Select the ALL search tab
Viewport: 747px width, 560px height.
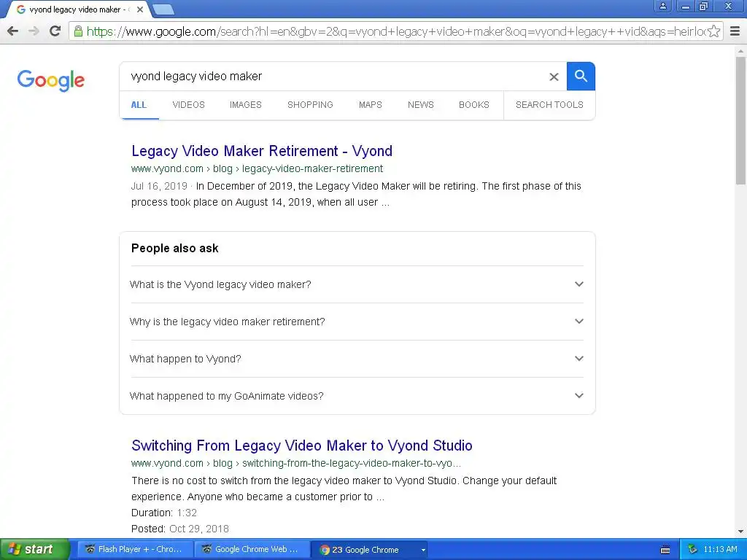pyautogui.click(x=139, y=105)
